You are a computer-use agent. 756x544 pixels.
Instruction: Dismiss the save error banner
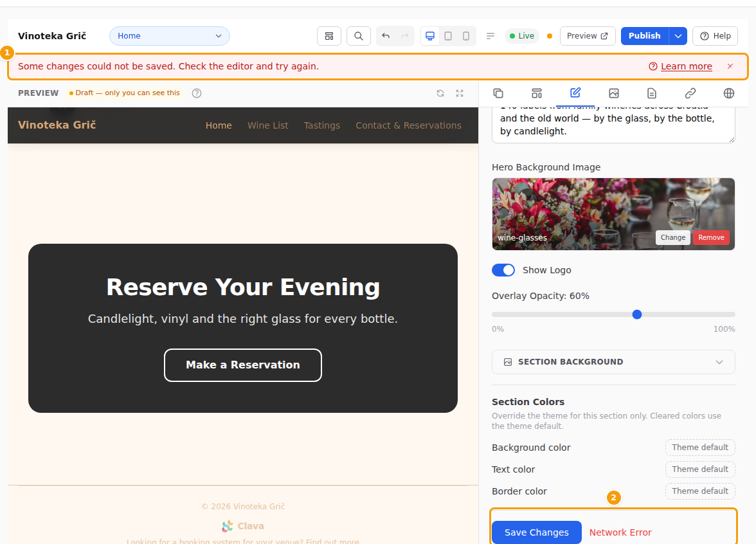(x=730, y=67)
